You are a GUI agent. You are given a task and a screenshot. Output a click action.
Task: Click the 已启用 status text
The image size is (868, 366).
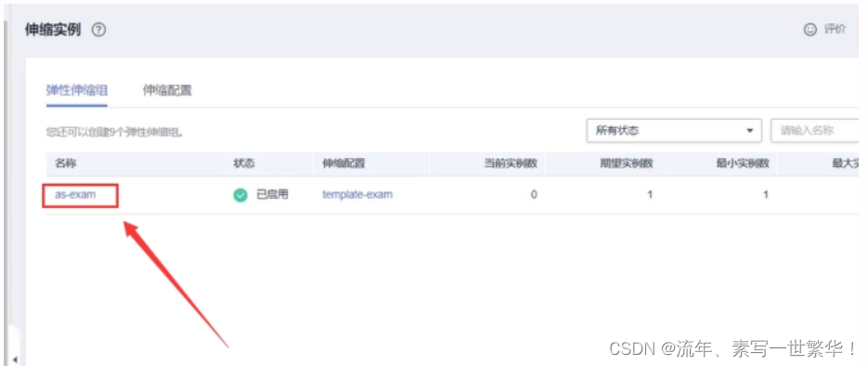[272, 194]
